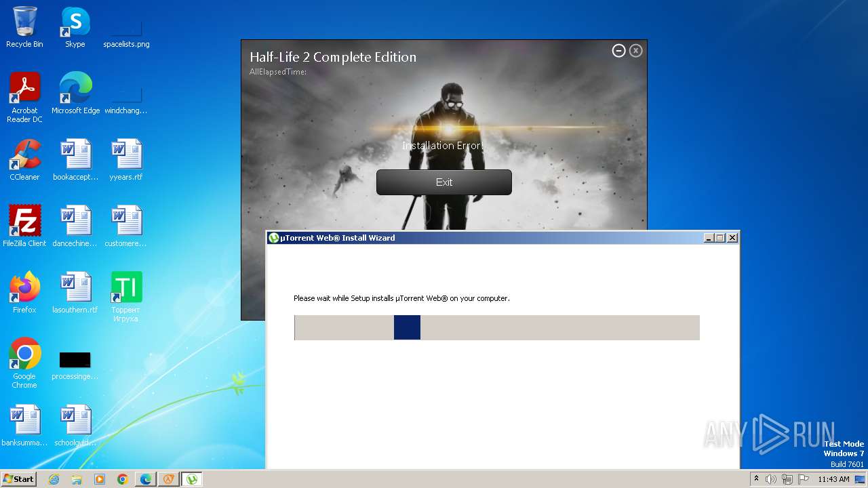This screenshot has height=488, width=868.
Task: Open Internet Explorer from the taskbar
Action: click(54, 479)
